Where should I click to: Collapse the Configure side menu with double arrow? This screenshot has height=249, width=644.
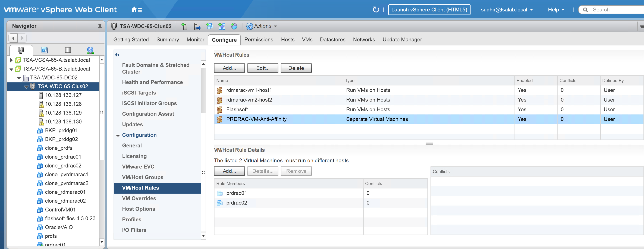point(117,55)
